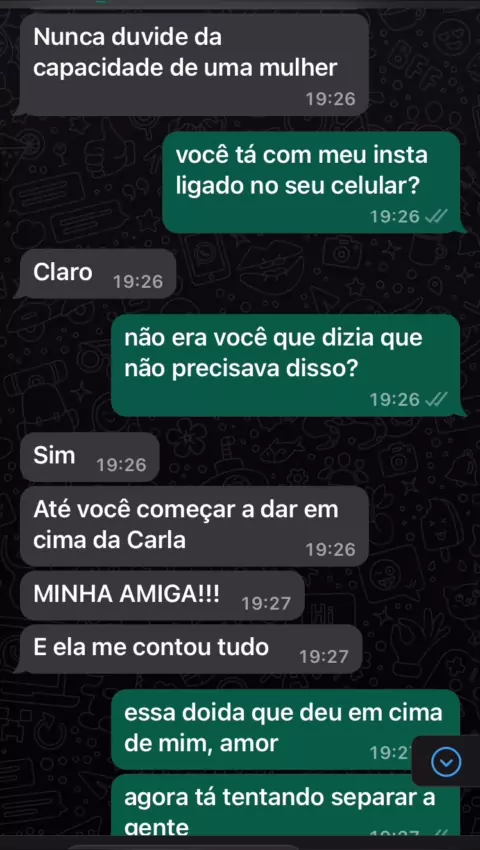Click the 19:27 timestamp on 'E ela me contou tudo'

pos(324,657)
